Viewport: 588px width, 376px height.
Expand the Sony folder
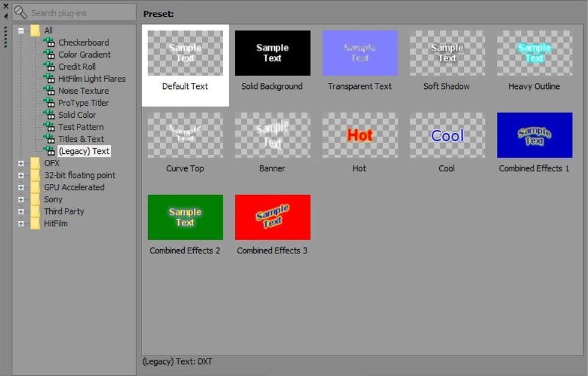[20, 199]
